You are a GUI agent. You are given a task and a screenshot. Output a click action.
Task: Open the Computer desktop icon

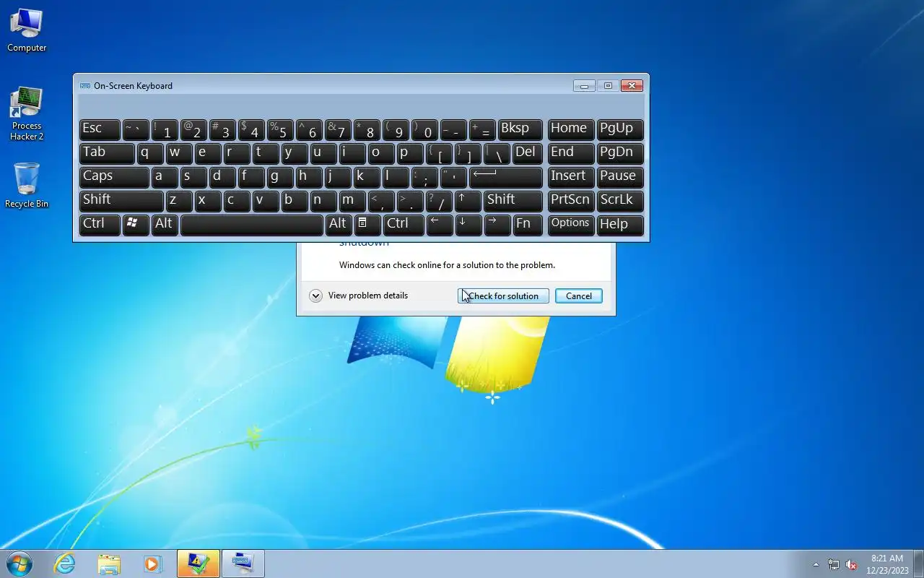coord(27,30)
